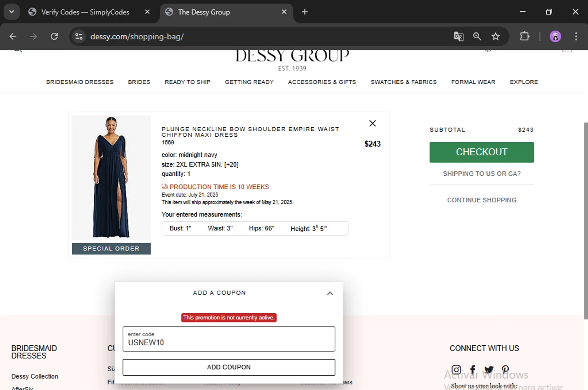This screenshot has height=390, width=588.
Task: Click the promotion not currently active message
Action: point(229,318)
